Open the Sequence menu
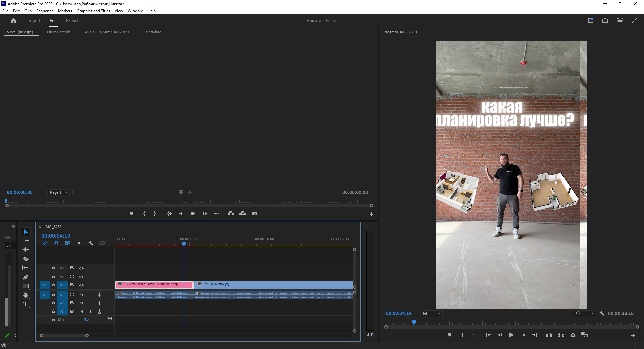This screenshot has height=349, width=644. click(45, 11)
